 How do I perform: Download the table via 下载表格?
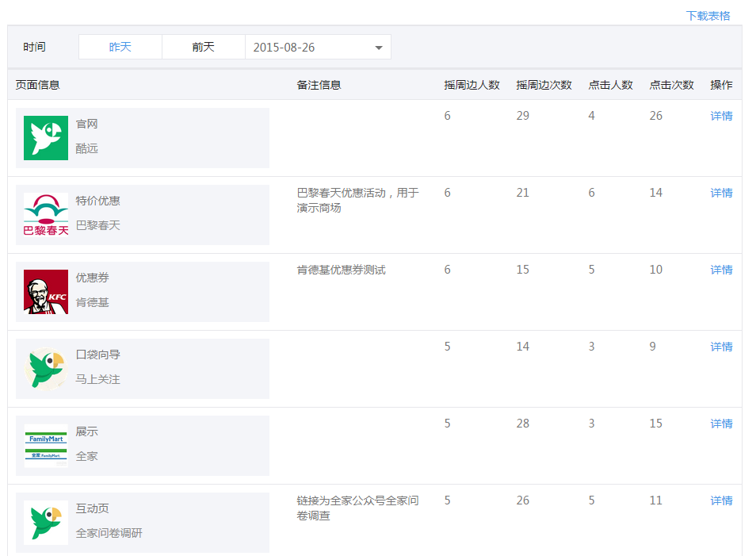(x=708, y=15)
